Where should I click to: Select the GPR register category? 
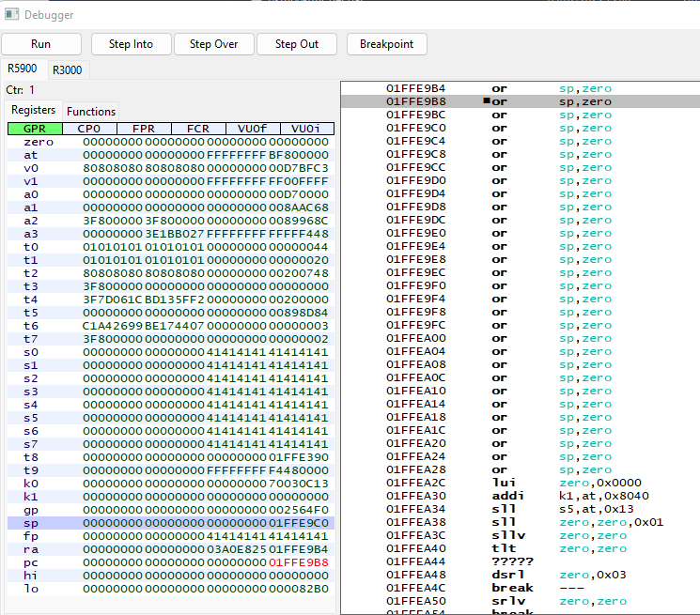(x=35, y=129)
